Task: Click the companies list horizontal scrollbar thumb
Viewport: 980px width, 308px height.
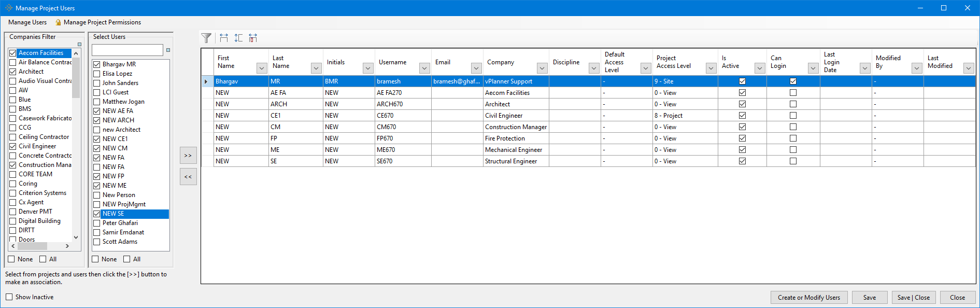Action: [x=32, y=246]
